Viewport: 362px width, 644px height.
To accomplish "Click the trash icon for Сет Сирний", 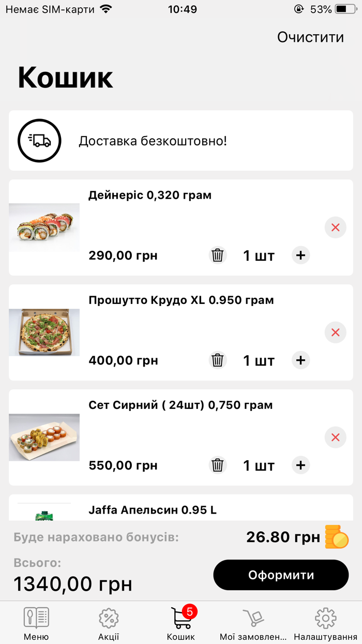I will 218,465.
